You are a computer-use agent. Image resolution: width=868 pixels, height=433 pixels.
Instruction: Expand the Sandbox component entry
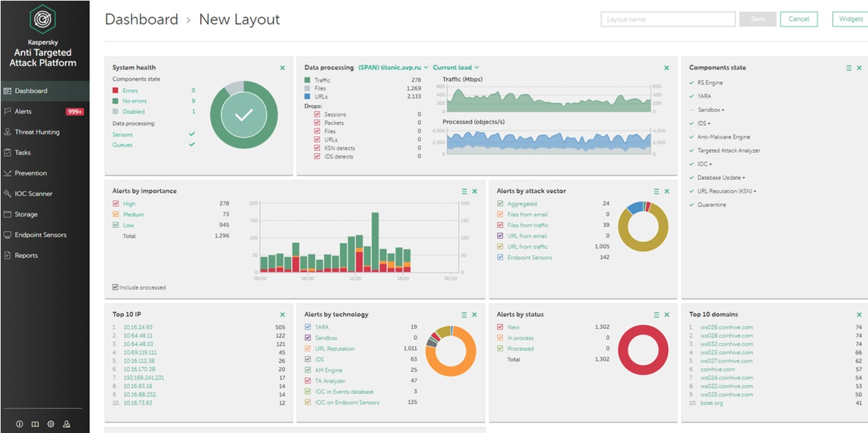point(711,110)
